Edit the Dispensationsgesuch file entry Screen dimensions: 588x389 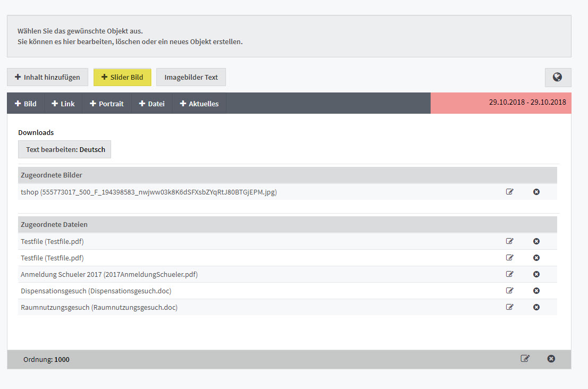[510, 291]
